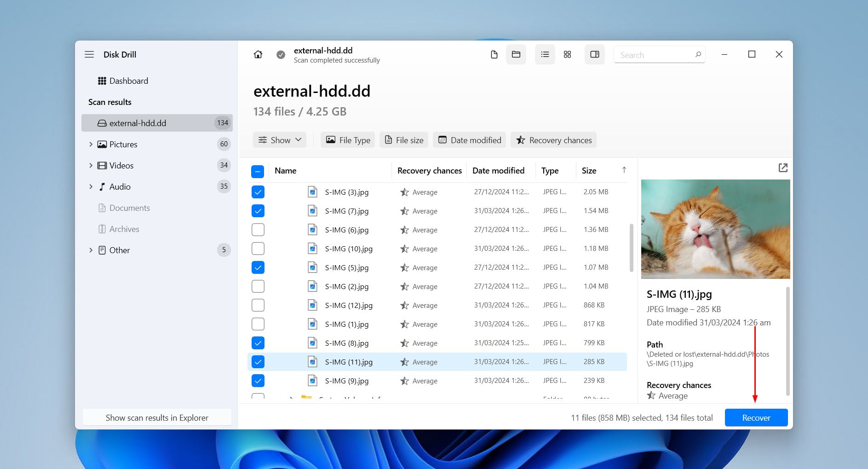This screenshot has width=868, height=469.
Task: Click the file icon of S-IMG (3).jpg
Action: (x=312, y=192)
